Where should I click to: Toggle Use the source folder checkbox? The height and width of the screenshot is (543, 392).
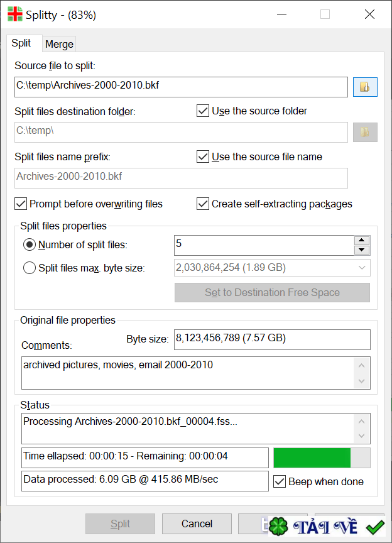(x=203, y=111)
